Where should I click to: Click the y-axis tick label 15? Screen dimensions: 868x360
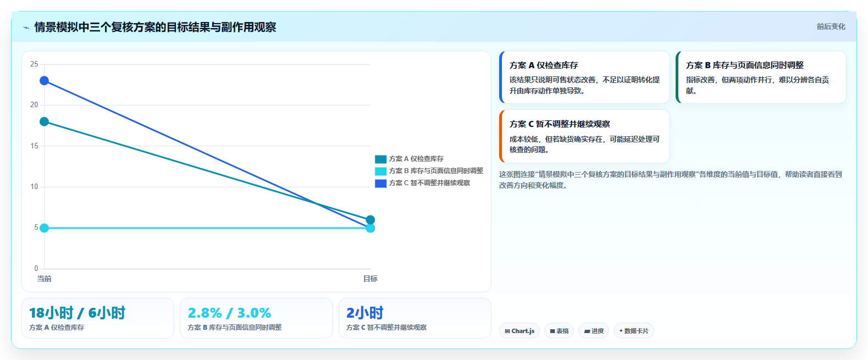tap(34, 146)
